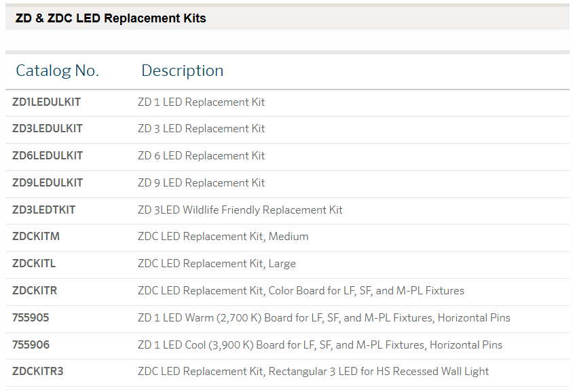573x392 pixels.
Task: Select catalog number ZDCKITR
Action: click(x=35, y=291)
